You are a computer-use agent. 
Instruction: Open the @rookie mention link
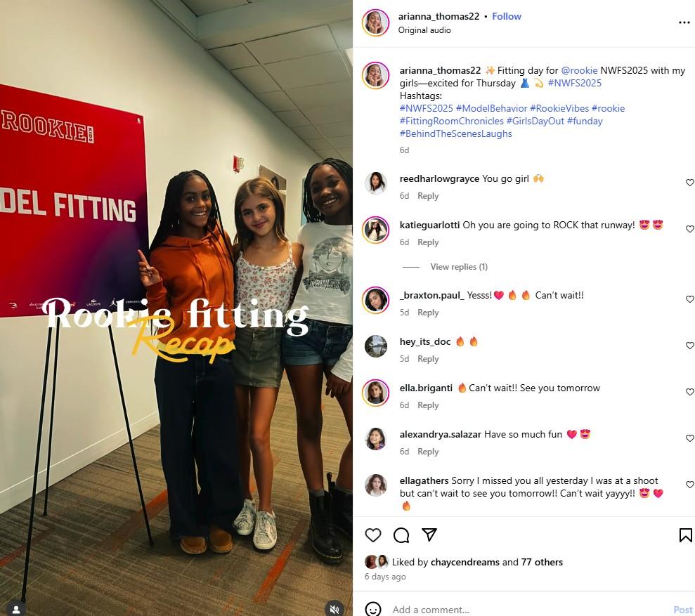click(579, 70)
